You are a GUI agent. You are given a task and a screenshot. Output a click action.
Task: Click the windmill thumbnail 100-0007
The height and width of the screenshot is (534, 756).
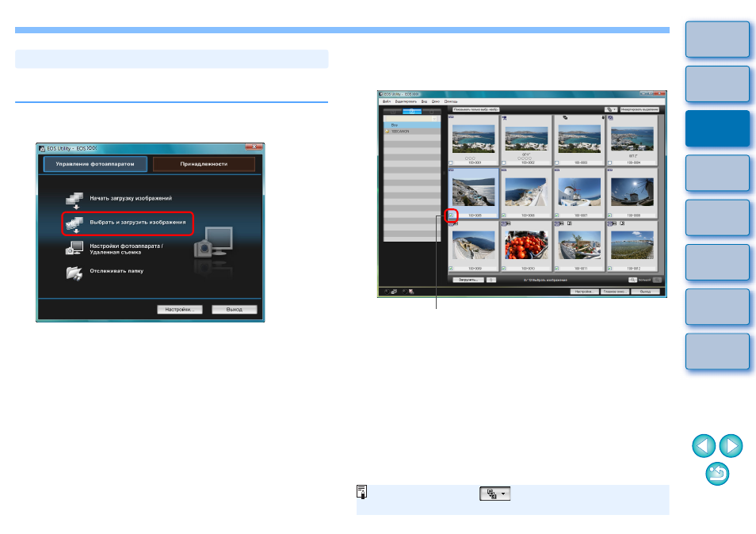pos(579,192)
